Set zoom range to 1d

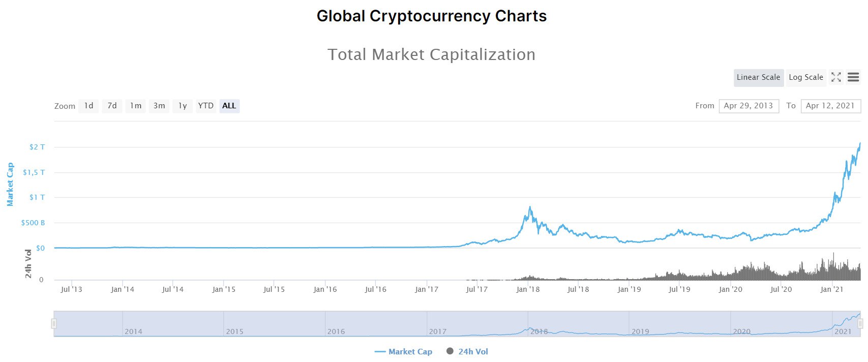pos(88,106)
